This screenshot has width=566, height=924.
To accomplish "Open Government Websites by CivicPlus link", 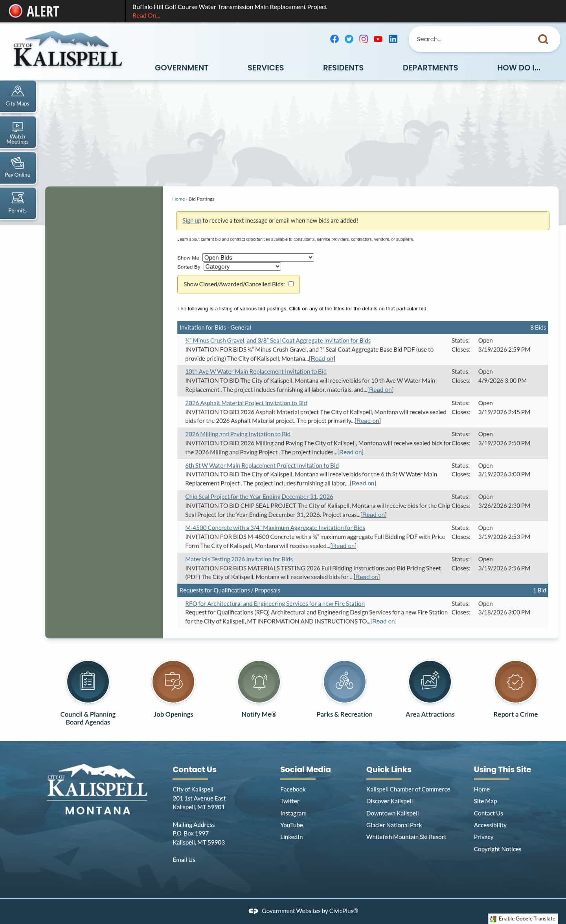I will pos(310,911).
